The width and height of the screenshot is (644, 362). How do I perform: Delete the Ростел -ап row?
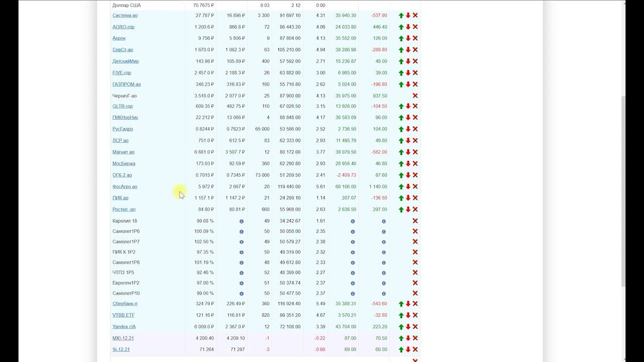415,210
